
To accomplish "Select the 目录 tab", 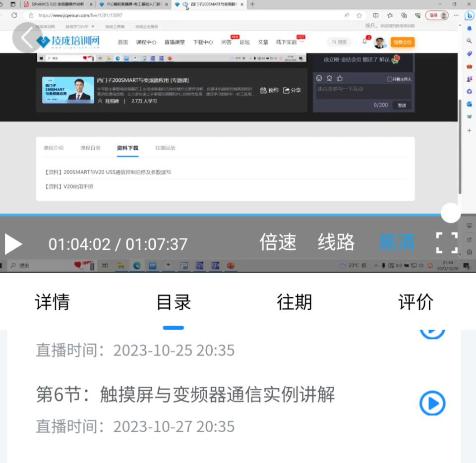I will click(x=174, y=302).
